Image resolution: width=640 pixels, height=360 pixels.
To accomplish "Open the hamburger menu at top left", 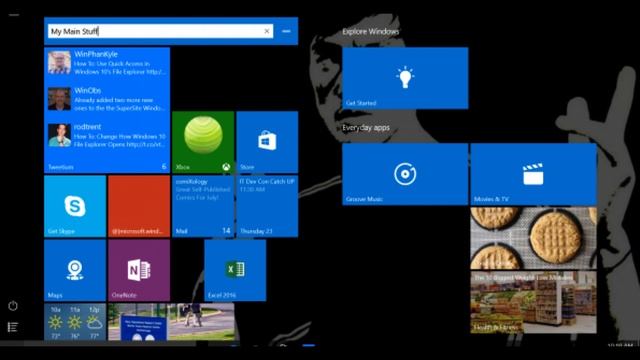I will point(14,15).
